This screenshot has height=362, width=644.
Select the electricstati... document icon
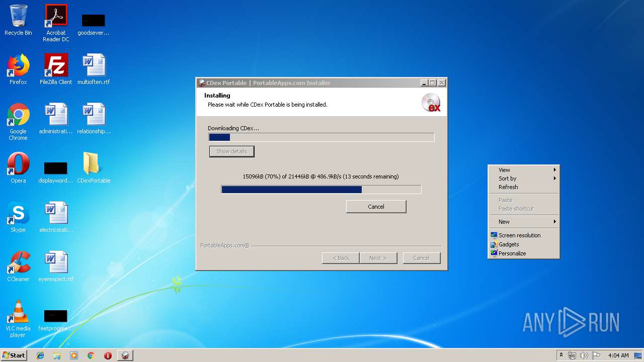[56, 217]
